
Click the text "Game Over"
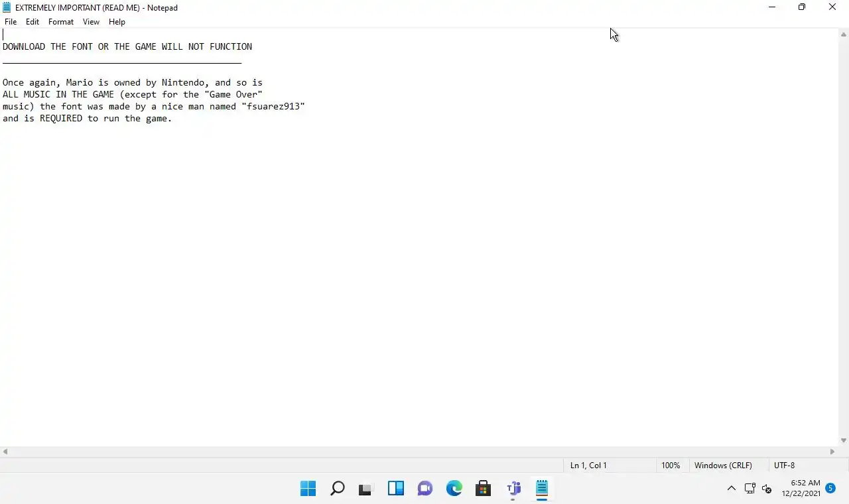233,94
